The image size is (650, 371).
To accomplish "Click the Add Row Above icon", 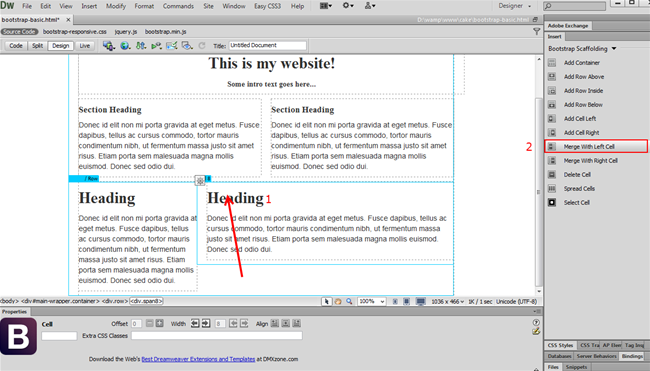I will (x=552, y=77).
